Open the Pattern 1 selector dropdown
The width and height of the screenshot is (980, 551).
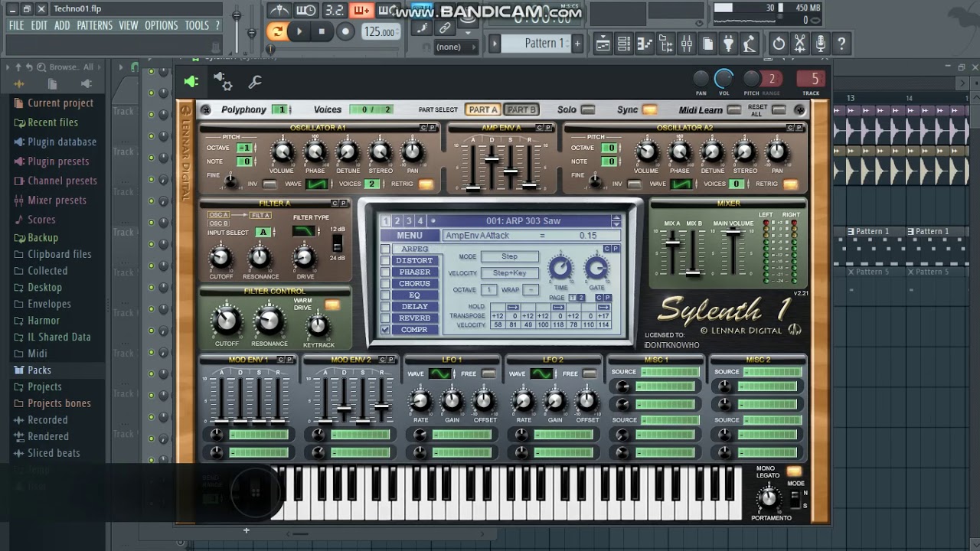[x=544, y=44]
